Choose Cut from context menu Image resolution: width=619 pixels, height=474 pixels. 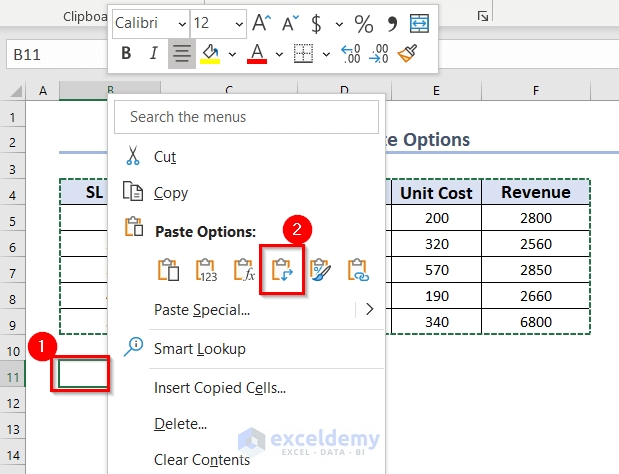[x=165, y=157]
